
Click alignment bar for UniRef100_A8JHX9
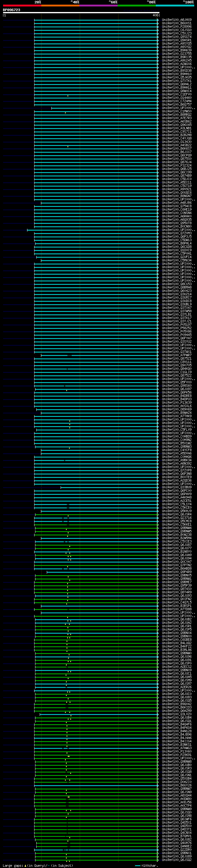pos(96,20)
